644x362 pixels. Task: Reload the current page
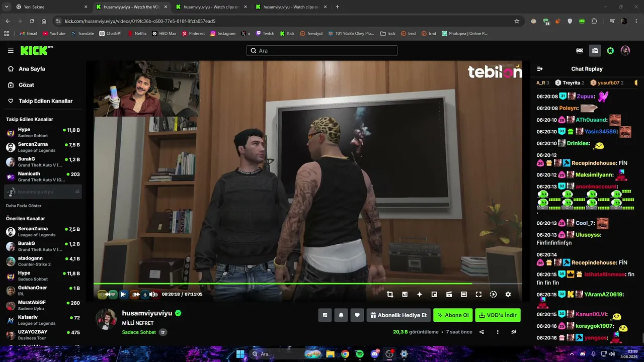32,21
